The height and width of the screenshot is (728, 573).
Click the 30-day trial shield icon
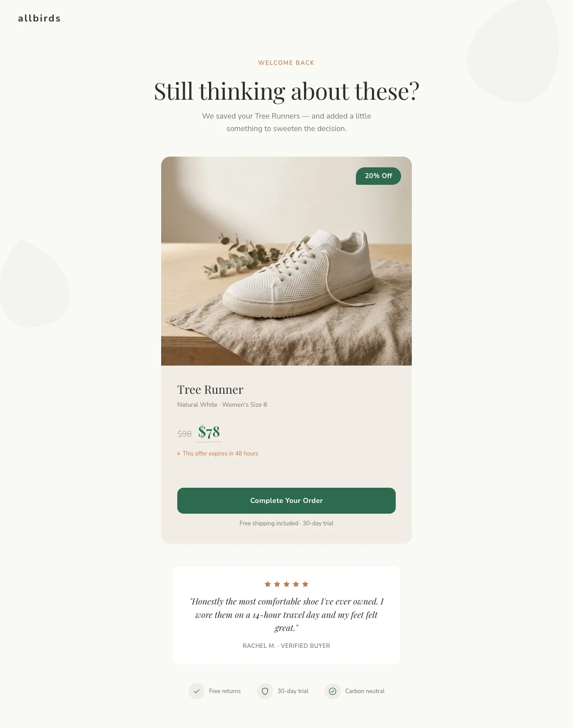tap(265, 691)
